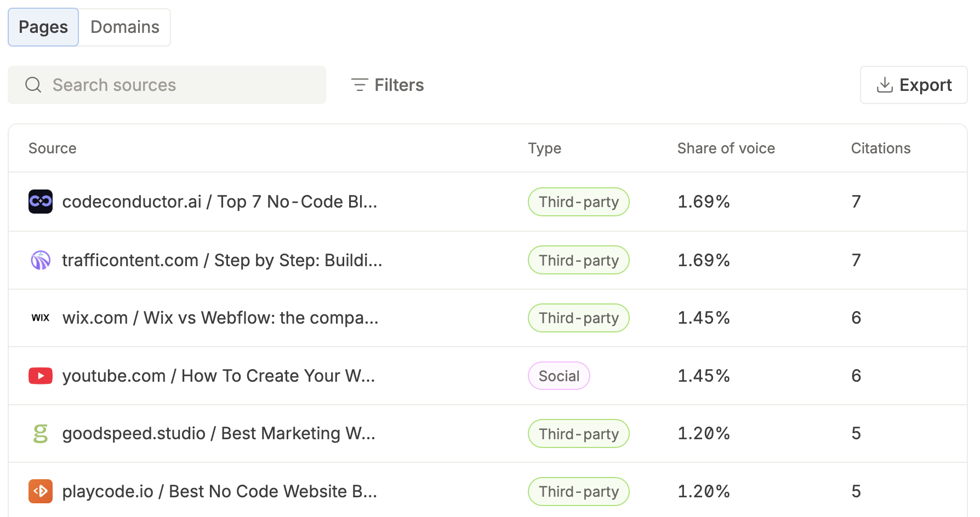Export the sources table

click(x=914, y=85)
